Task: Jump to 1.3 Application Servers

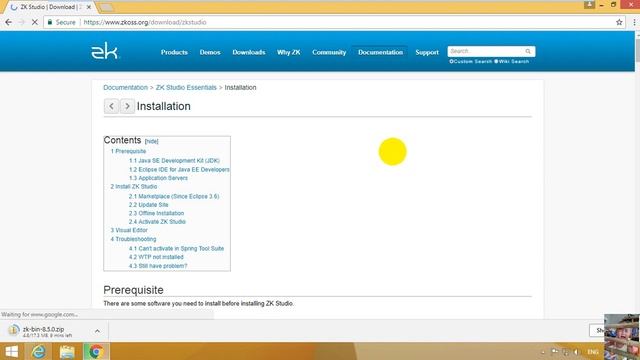Action: coord(158,178)
